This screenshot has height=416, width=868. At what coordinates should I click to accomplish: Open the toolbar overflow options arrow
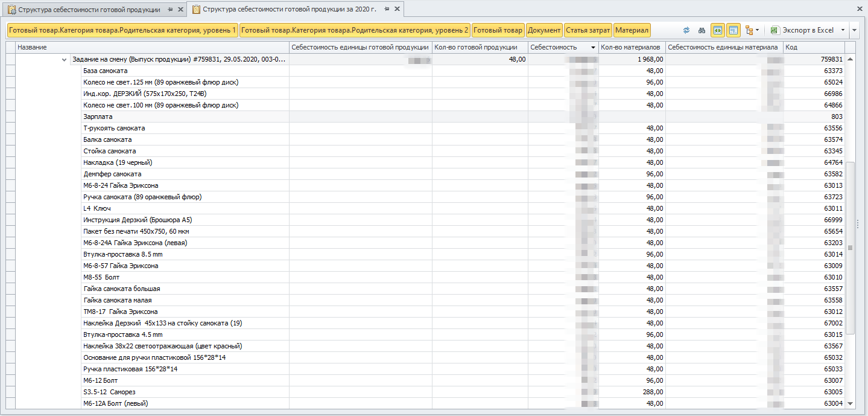855,30
